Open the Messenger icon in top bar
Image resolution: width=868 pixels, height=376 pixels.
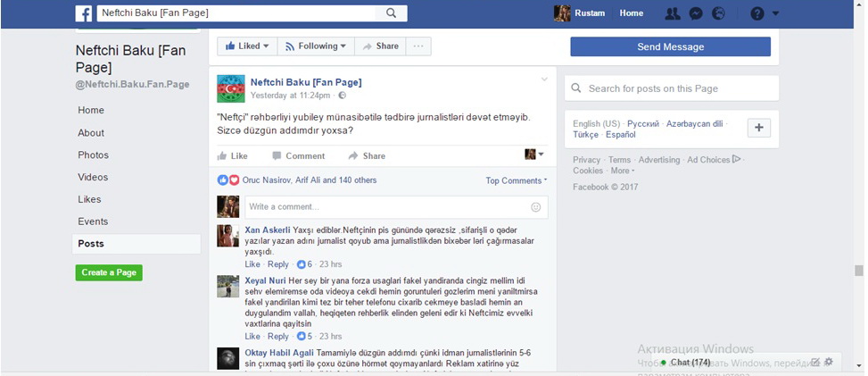tap(696, 14)
